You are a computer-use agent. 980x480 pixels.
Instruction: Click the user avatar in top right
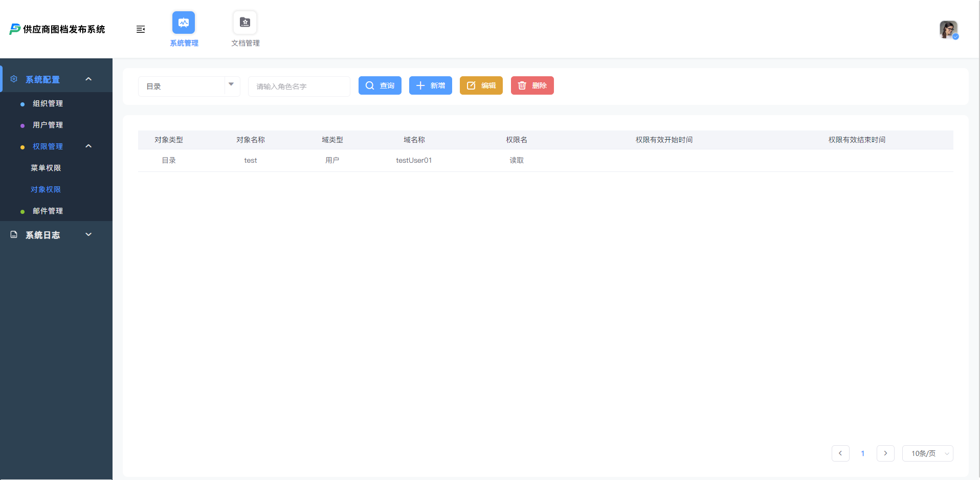click(948, 30)
